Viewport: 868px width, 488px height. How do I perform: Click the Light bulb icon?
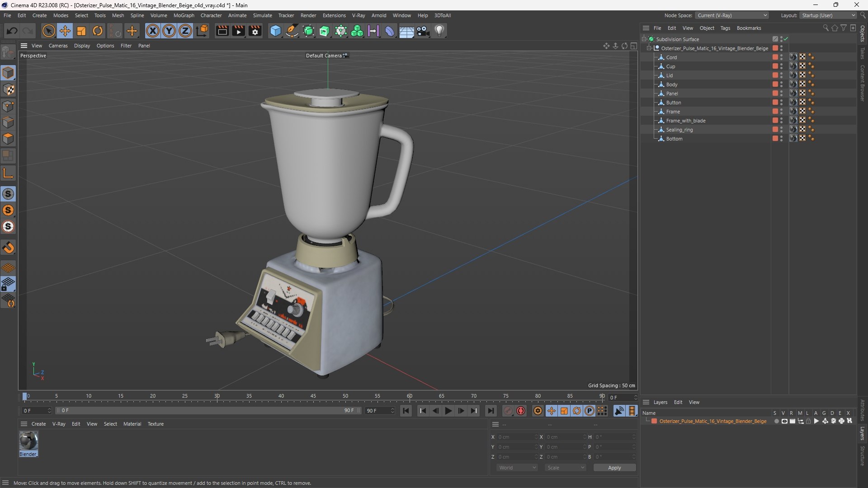(439, 31)
